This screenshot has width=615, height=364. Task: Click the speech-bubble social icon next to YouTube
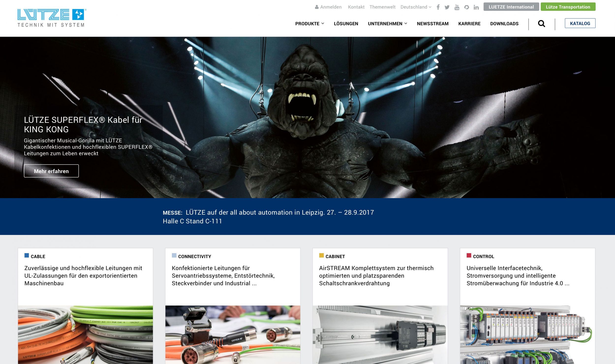point(466,7)
